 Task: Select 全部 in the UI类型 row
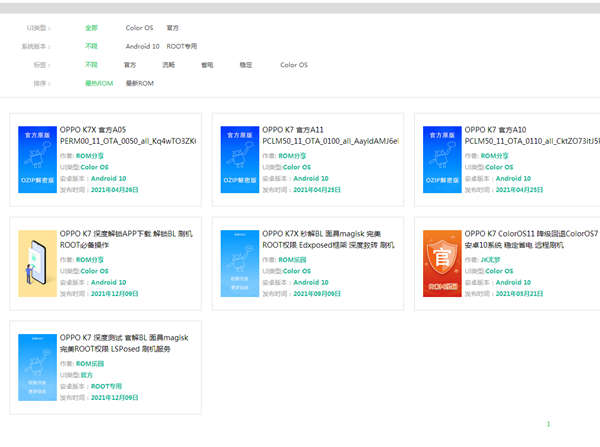pyautogui.click(x=92, y=28)
